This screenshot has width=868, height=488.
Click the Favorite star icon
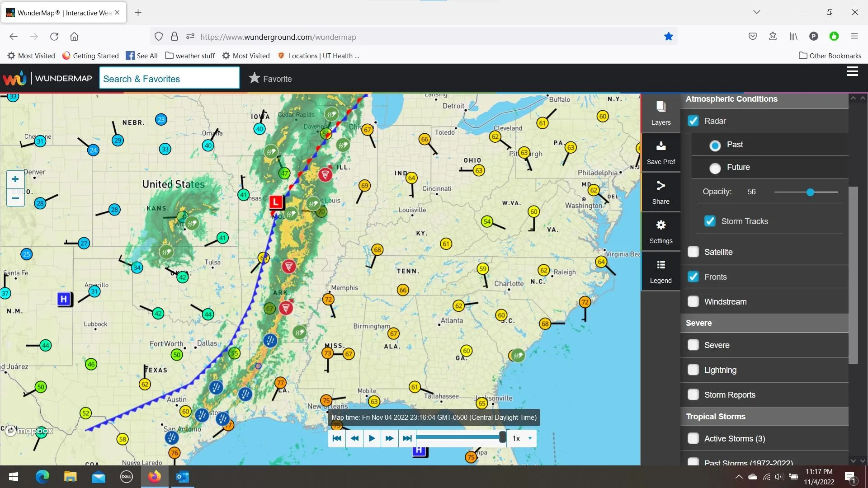pyautogui.click(x=255, y=78)
